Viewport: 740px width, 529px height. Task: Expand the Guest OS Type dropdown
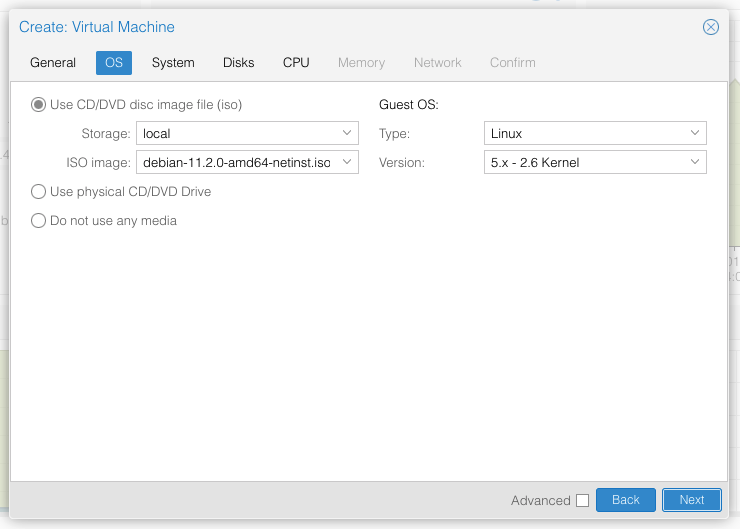[x=695, y=133]
